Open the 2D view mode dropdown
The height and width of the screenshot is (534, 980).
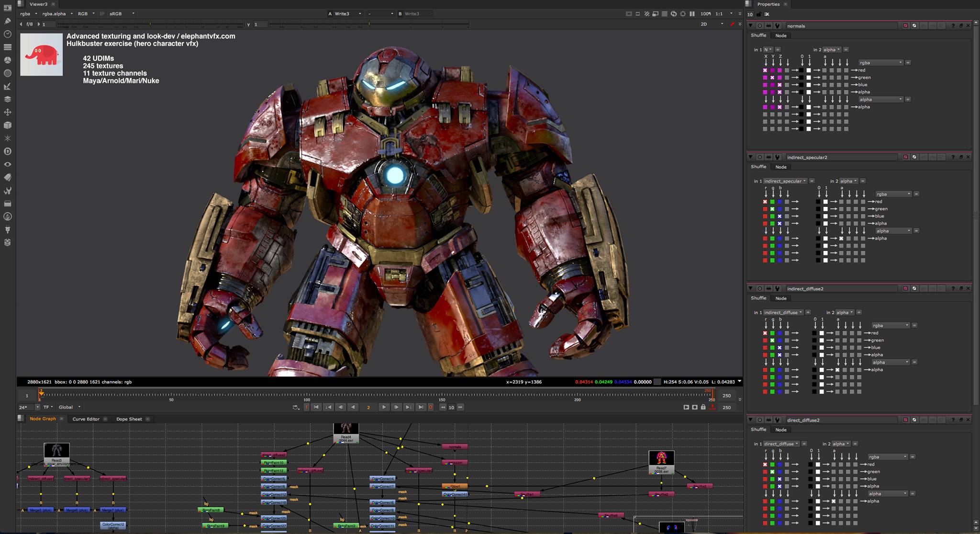712,24
